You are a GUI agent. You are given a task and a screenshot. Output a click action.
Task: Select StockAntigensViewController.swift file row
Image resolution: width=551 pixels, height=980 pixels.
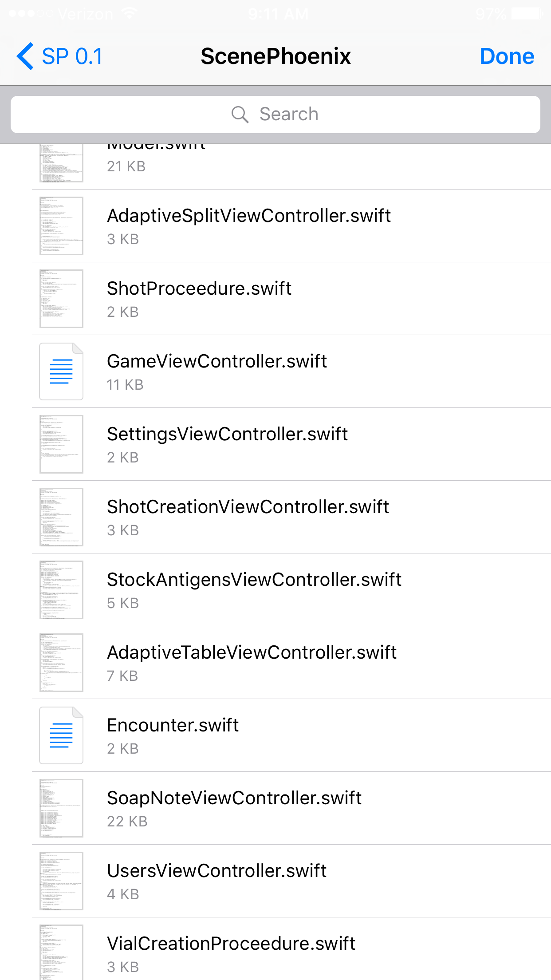[x=291, y=590]
